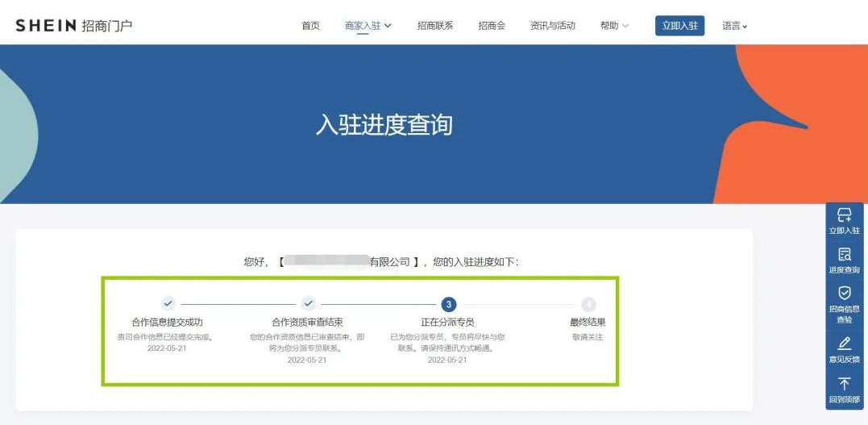This screenshot has width=868, height=425.
Task: Click the SHEIN 招商门户 logo
Action: tap(74, 26)
